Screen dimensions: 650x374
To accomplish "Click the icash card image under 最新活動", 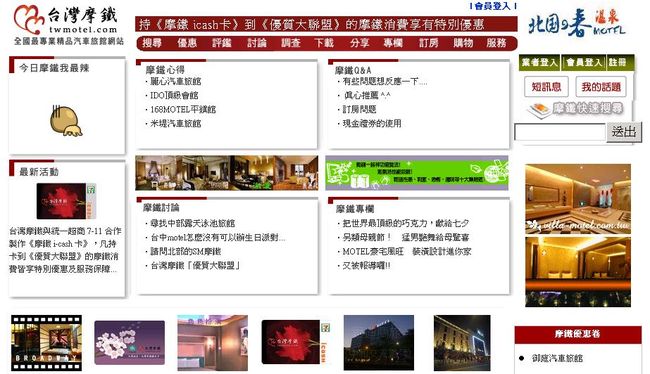I will 66,201.
